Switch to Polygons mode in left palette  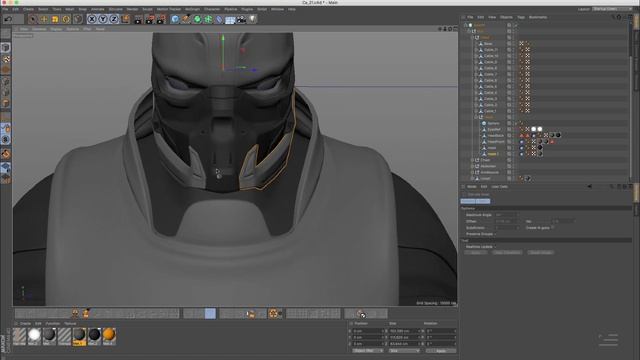tap(6, 103)
